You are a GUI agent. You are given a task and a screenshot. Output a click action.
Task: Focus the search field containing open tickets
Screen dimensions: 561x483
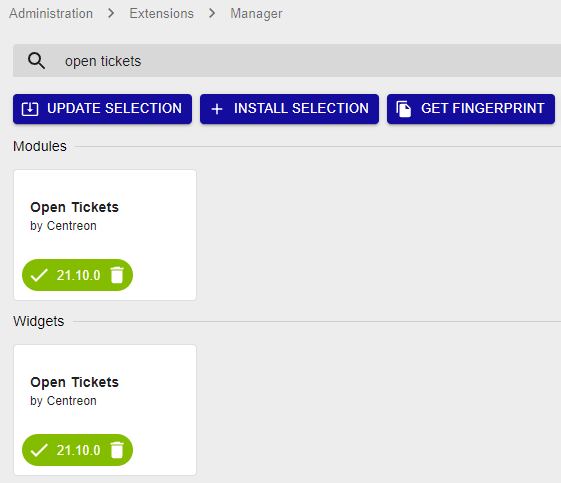point(287,61)
